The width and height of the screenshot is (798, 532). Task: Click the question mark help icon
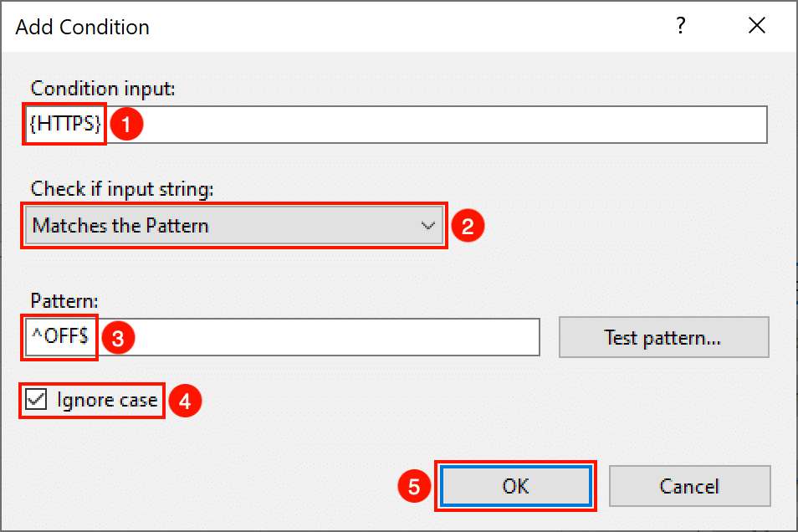680,25
